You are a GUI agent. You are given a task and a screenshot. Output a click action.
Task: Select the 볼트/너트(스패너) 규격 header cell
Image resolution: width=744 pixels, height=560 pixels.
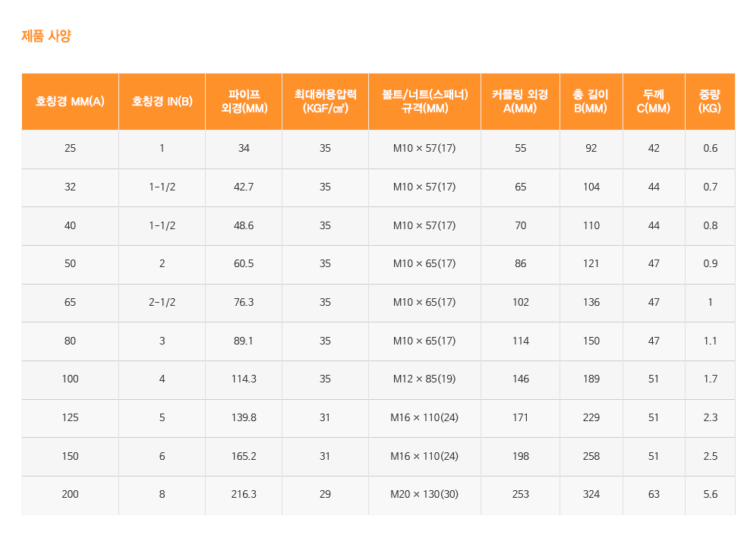coord(424,102)
